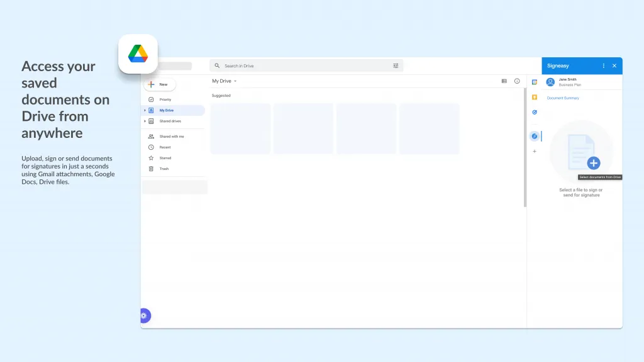The image size is (644, 362).
Task: Close the Signeasy side panel
Action: (x=614, y=66)
